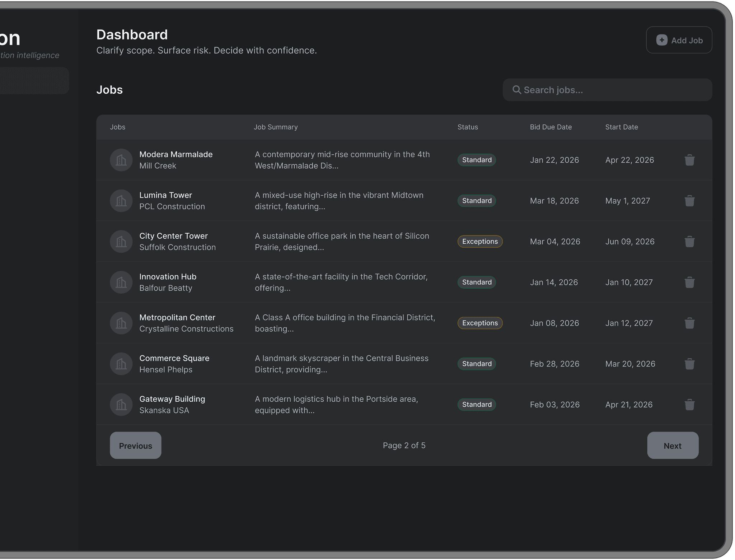Click Standard badge on Commerce Square
Image resolution: width=735 pixels, height=560 pixels.
477,364
